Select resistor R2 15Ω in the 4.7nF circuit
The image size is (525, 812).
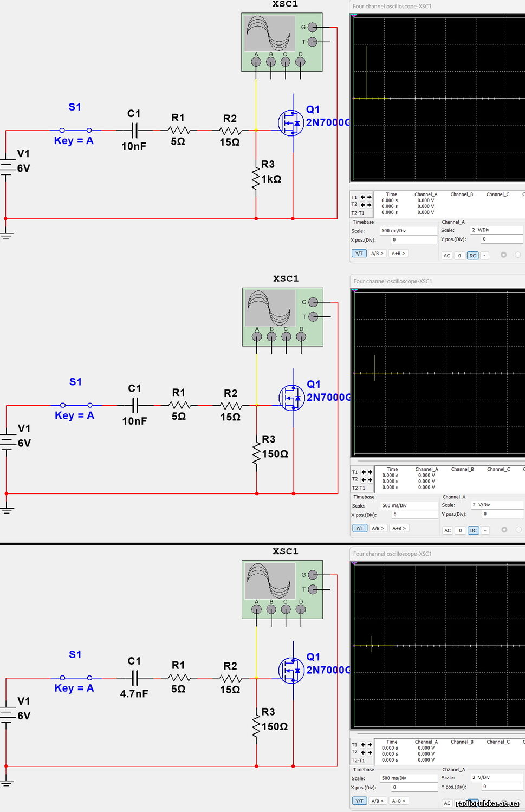(230, 678)
